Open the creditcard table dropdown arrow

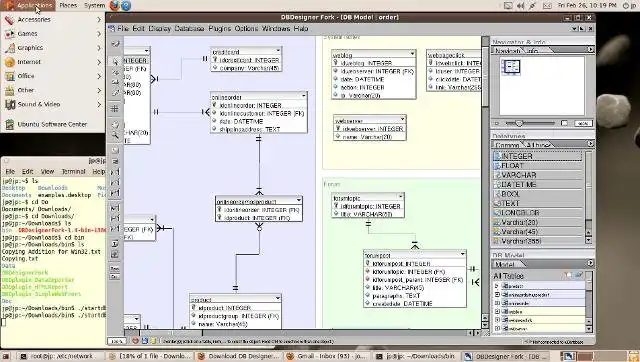pos(278,51)
